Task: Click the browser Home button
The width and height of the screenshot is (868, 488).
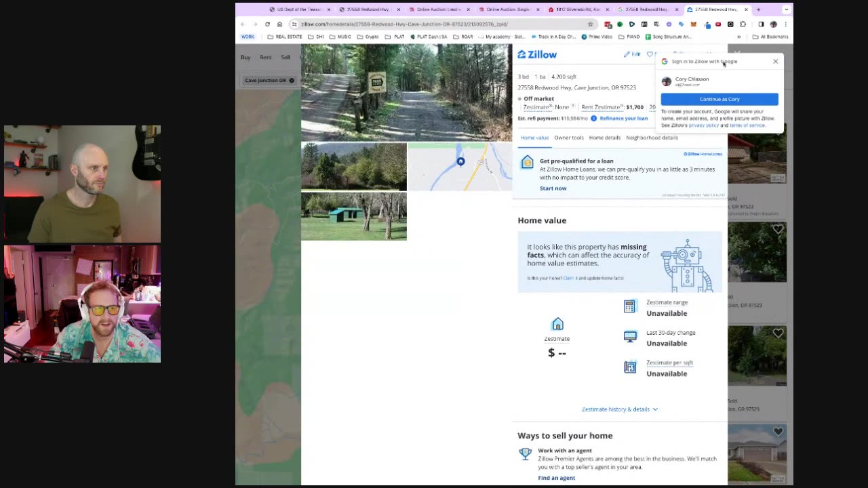Action: [279, 24]
